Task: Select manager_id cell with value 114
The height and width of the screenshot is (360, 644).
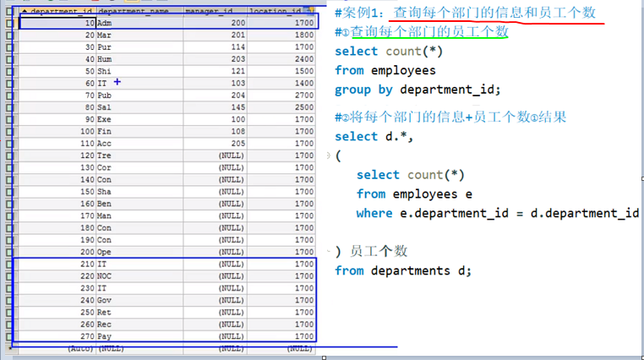Action: pos(216,47)
